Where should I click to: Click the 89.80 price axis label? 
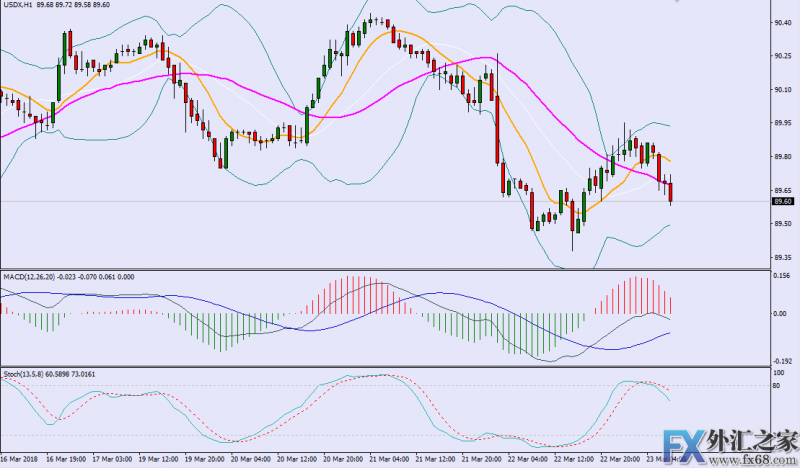point(783,157)
